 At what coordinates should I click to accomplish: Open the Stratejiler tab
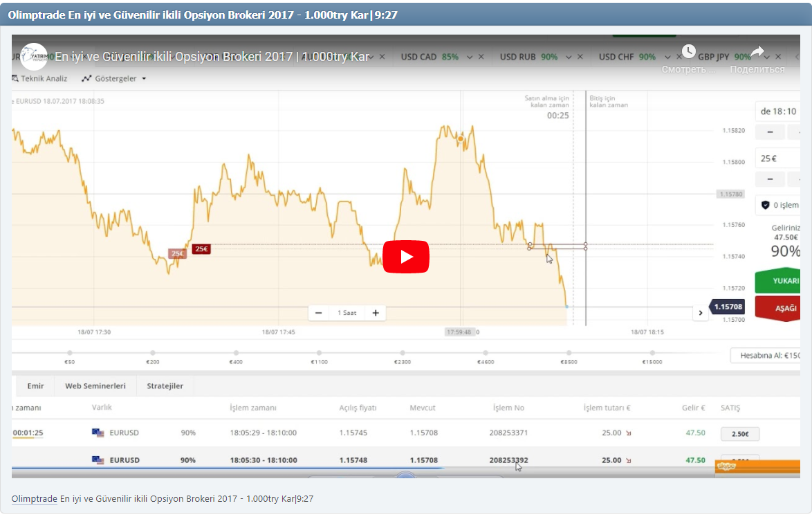click(164, 386)
